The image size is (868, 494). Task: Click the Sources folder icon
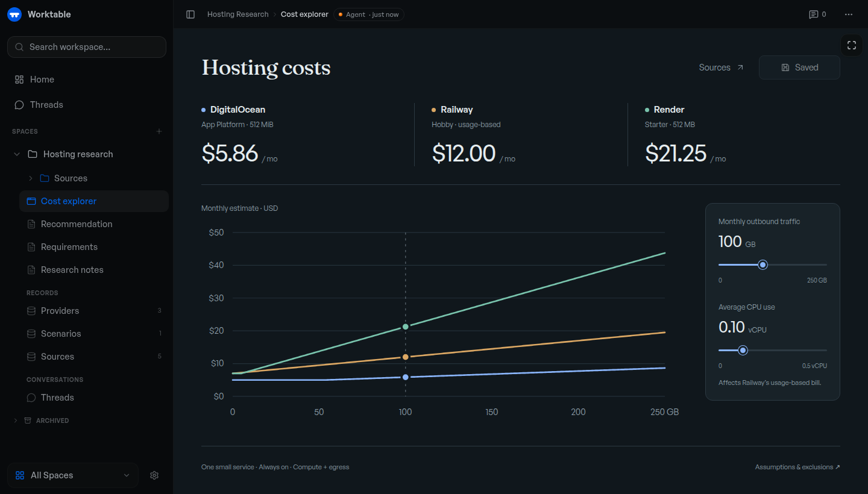(45, 178)
